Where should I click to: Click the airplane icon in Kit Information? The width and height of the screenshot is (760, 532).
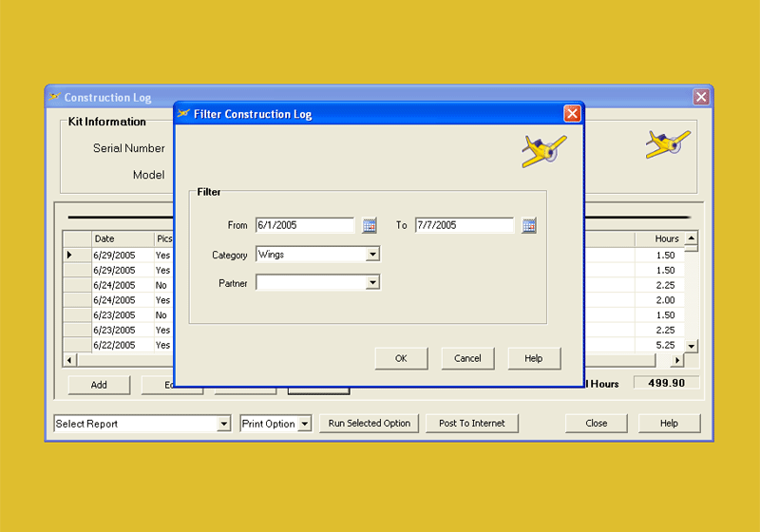coord(668,143)
